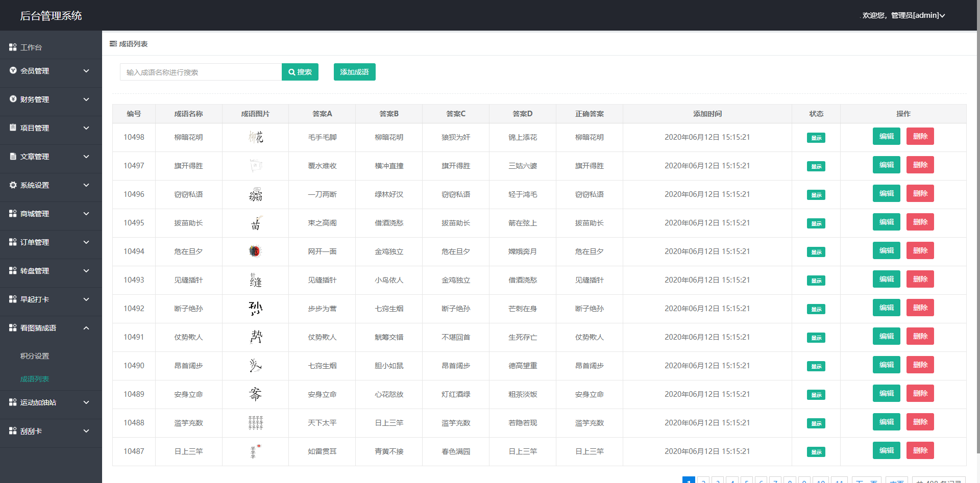Click the 早起打卡 sidebar icon
The image size is (980, 483).
tap(13, 299)
